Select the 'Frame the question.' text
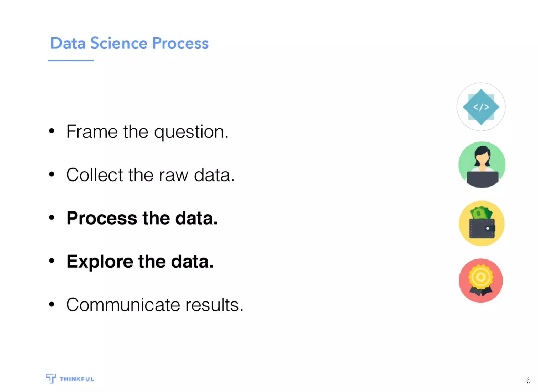The width and height of the screenshot is (538, 392). point(147,131)
